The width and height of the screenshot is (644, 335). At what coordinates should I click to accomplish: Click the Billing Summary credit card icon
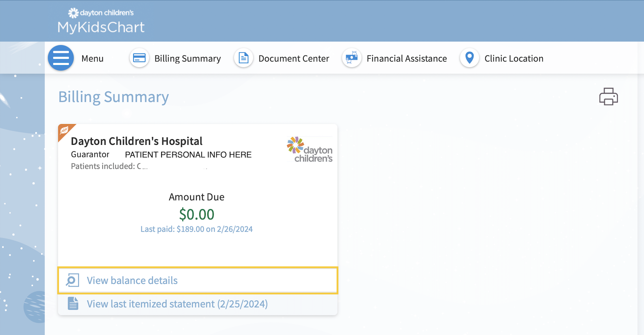coord(139,58)
